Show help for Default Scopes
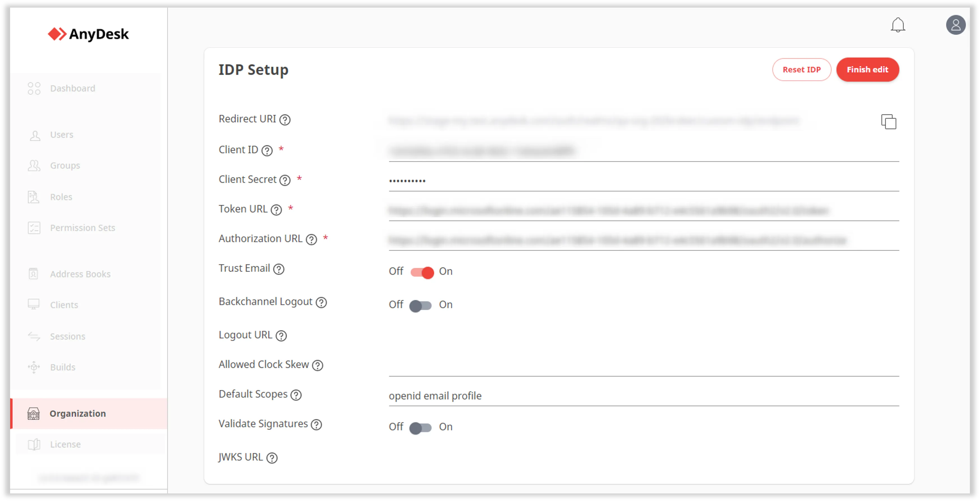The width and height of the screenshot is (980, 501). (296, 395)
